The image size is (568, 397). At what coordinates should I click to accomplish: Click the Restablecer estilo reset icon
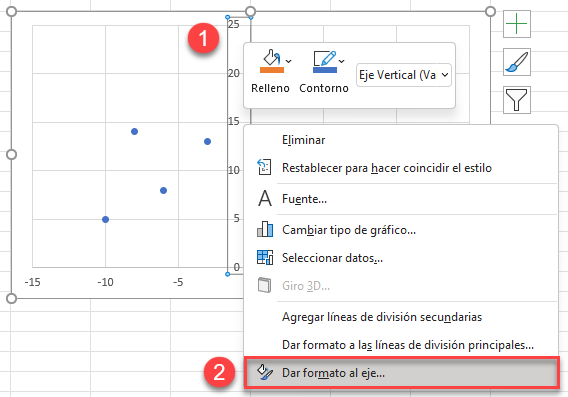click(x=264, y=167)
